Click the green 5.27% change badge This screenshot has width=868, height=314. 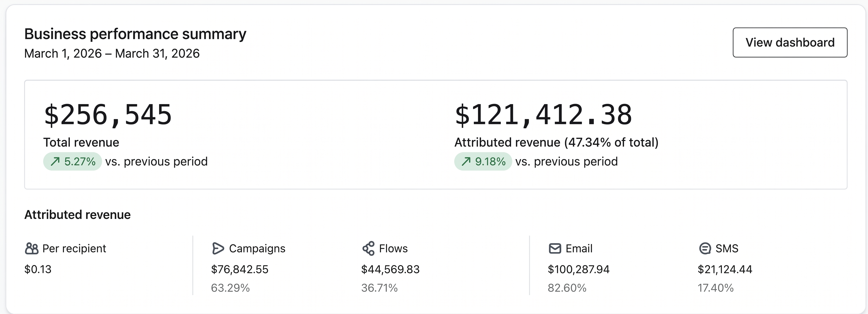72,162
